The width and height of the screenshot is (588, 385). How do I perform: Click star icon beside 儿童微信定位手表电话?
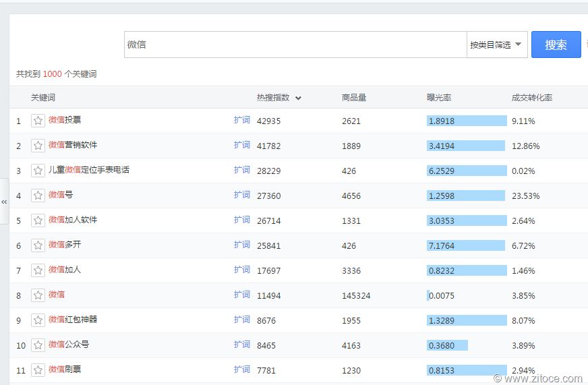point(38,171)
